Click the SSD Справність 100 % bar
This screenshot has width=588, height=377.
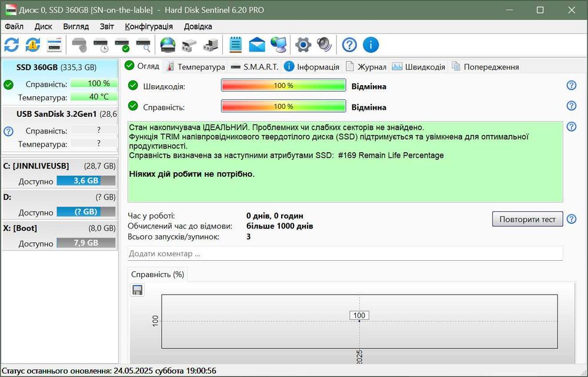click(93, 83)
